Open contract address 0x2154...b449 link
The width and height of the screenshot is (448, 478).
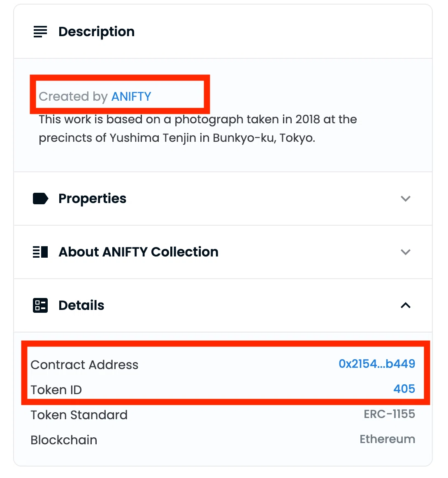pyautogui.click(x=377, y=364)
